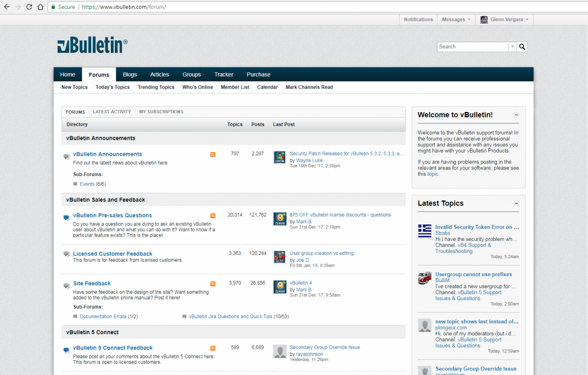Image resolution: width=588 pixels, height=375 pixels.
Task: Go to the Blogs tab
Action: pyautogui.click(x=130, y=75)
